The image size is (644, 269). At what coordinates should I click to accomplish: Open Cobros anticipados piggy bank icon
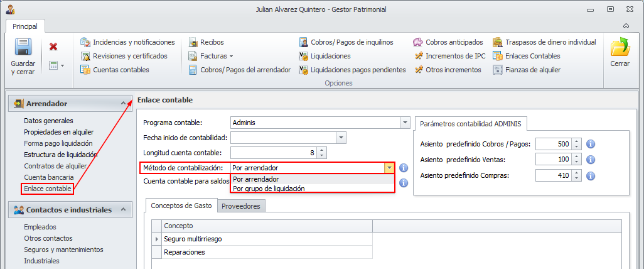coord(418,42)
